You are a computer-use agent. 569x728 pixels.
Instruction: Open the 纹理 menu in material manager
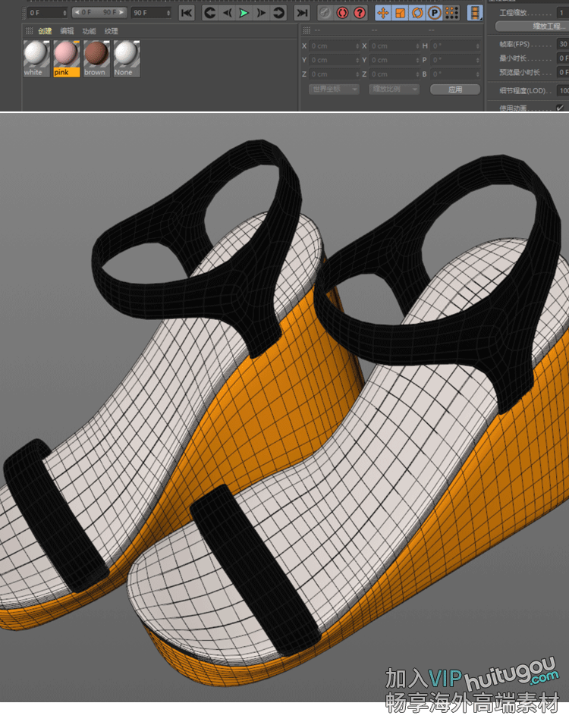coord(112,31)
